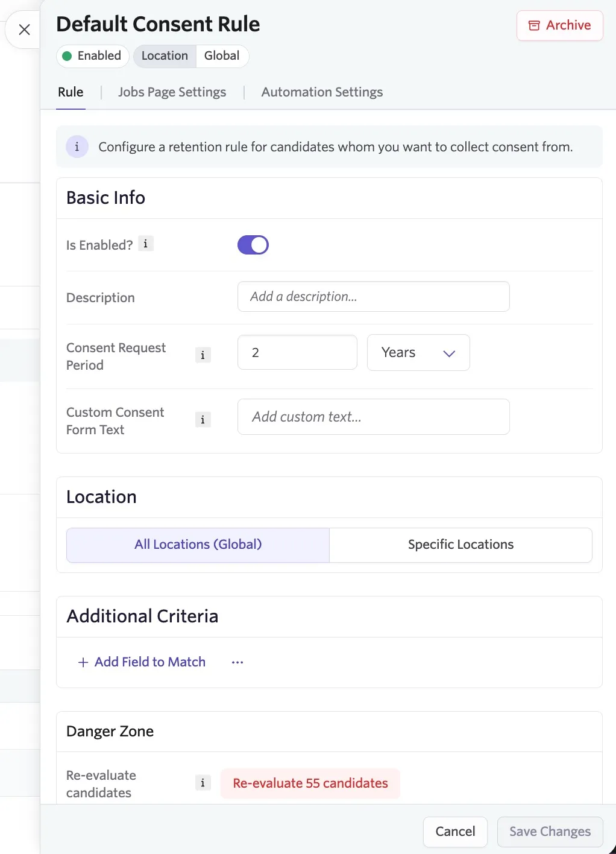Click the Archive button
This screenshot has height=854, width=616.
(x=559, y=25)
